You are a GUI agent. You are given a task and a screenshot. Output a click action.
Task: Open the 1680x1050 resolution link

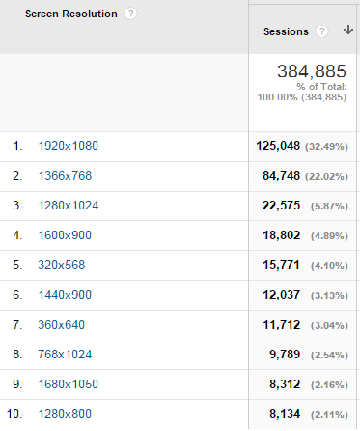coord(68,384)
